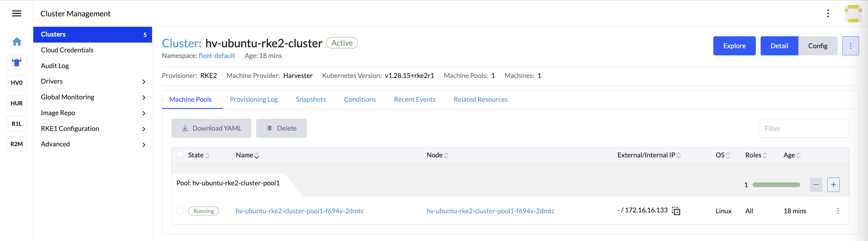Image resolution: width=868 pixels, height=241 pixels.
Task: Open the Snapshots tab
Action: 310,99
